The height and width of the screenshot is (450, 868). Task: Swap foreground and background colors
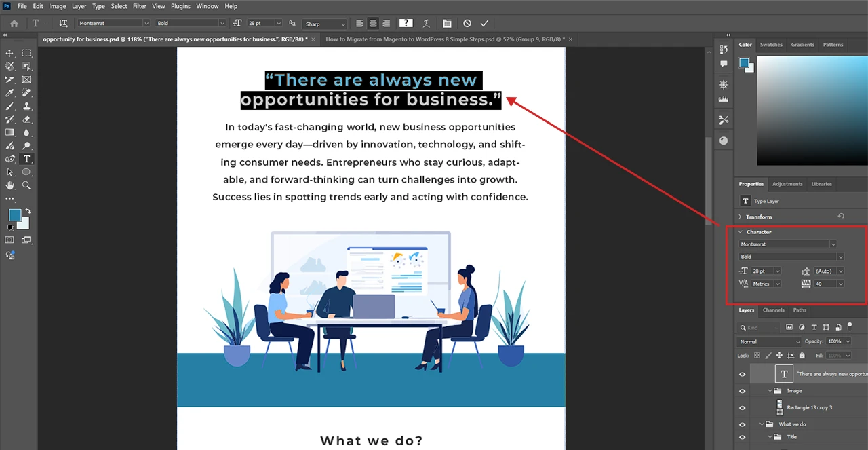[x=27, y=211]
